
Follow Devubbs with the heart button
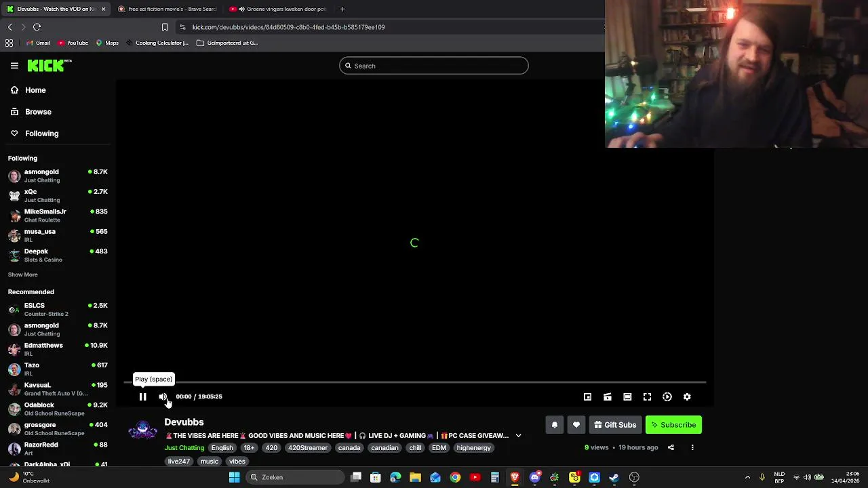pos(576,425)
